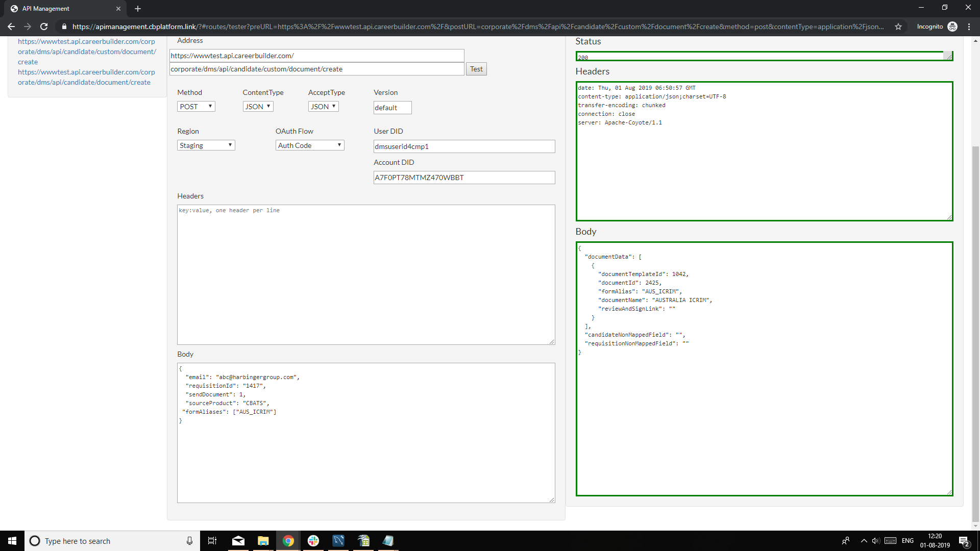Click the browser back navigation arrow
Viewport: 980px width, 551px height.
(11, 27)
